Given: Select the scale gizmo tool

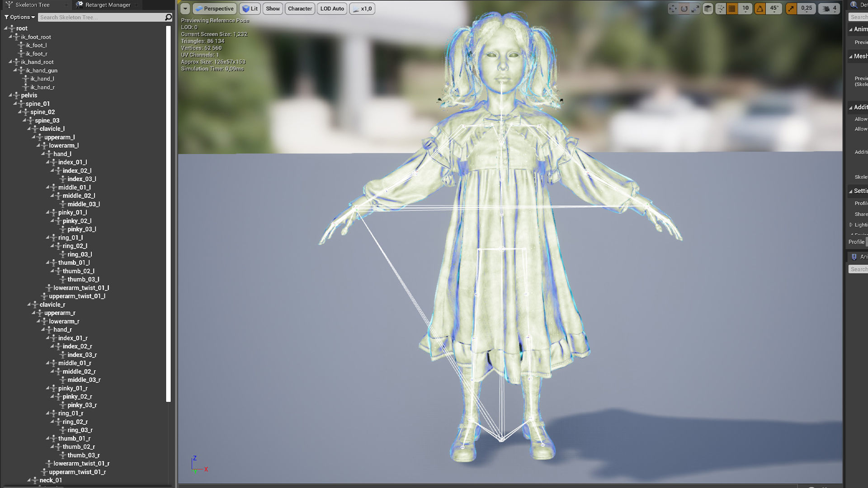Looking at the screenshot, I should click(x=695, y=9).
